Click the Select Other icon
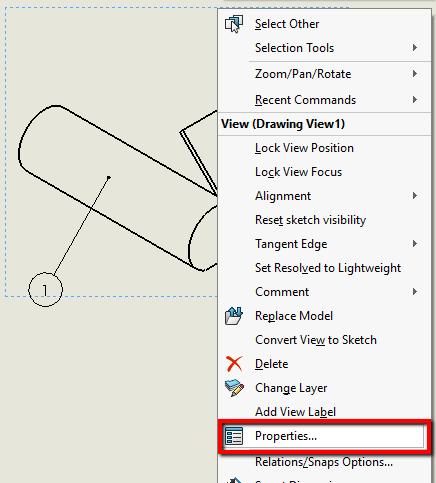The height and width of the screenshot is (483, 436). click(234, 24)
